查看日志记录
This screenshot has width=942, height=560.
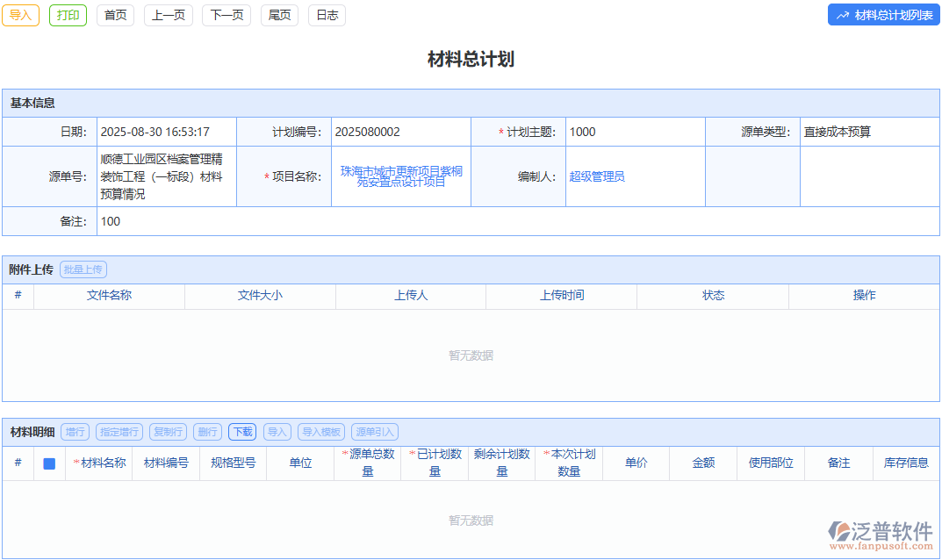pos(327,14)
